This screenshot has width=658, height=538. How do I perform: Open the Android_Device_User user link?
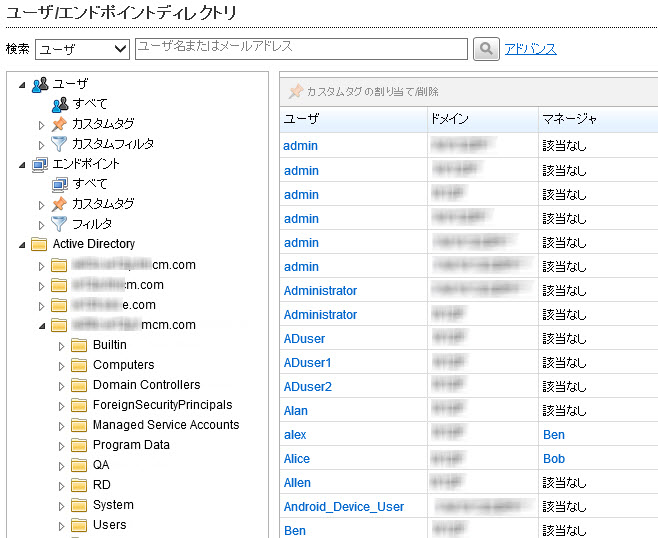pos(344,507)
